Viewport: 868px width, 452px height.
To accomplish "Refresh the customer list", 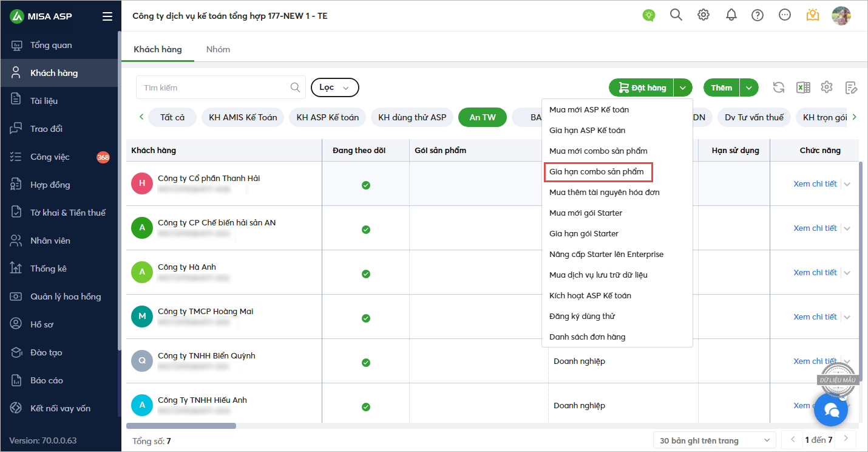I will pos(779,87).
